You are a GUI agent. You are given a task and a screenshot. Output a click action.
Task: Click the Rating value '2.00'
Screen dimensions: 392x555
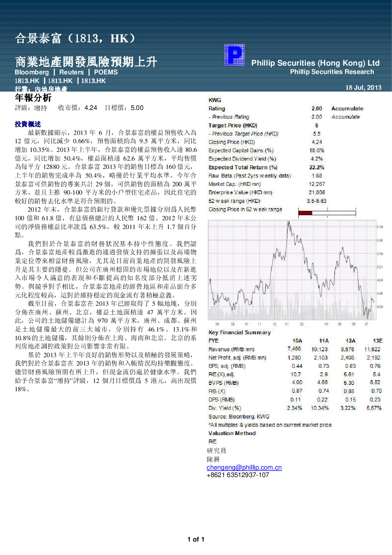tap(317, 108)
